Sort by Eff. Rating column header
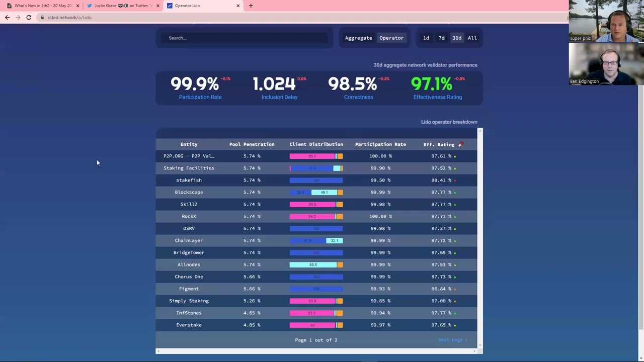 [439, 144]
